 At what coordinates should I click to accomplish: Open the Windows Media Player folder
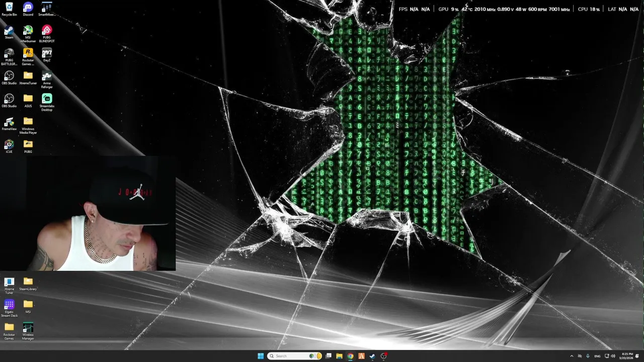[28, 126]
